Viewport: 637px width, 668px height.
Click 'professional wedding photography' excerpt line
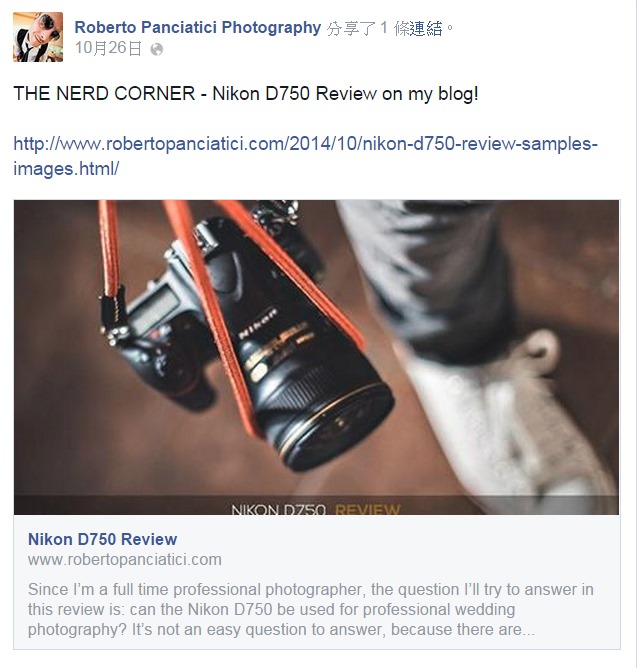coord(271,619)
